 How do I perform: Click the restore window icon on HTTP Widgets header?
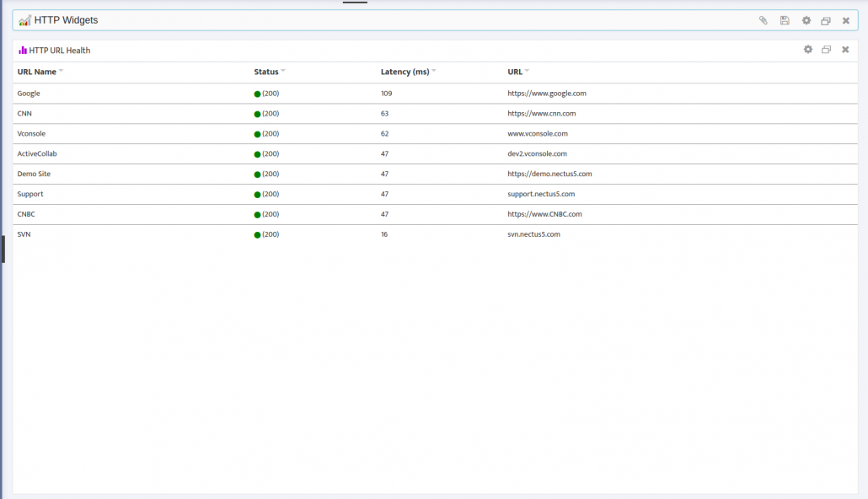click(827, 19)
